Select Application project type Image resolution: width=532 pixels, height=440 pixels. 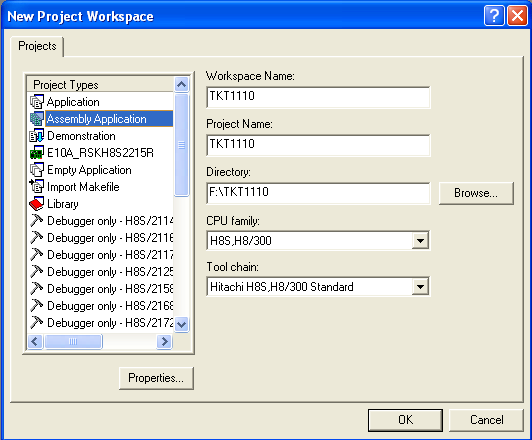point(73,102)
